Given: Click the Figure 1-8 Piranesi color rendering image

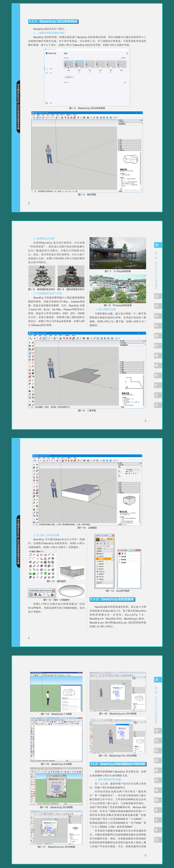Looking at the screenshot, I should (118, 289).
